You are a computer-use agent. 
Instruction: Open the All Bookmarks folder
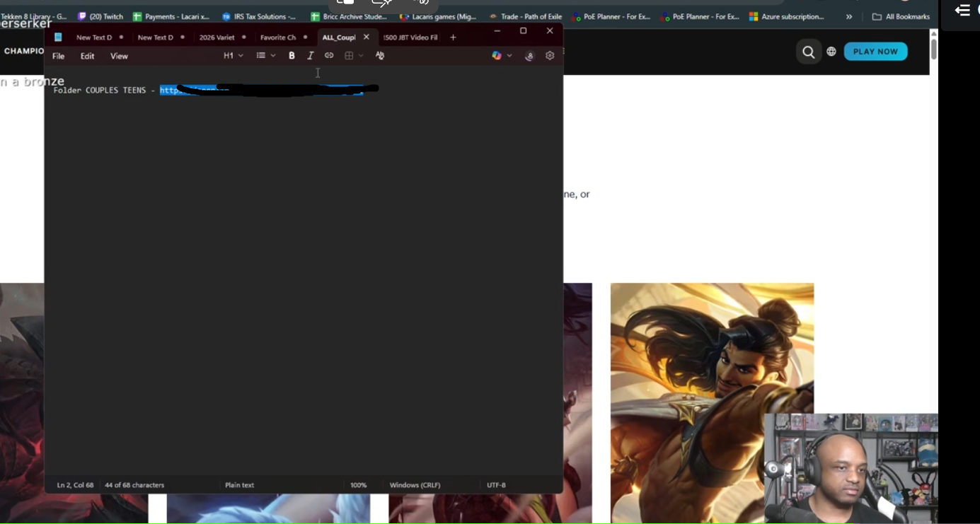(901, 16)
